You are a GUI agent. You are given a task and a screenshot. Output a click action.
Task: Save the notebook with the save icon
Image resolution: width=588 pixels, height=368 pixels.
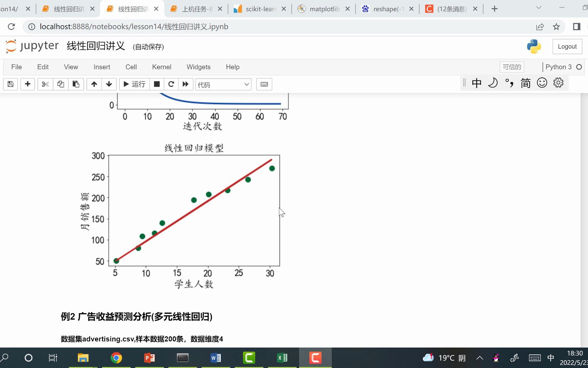(10, 84)
